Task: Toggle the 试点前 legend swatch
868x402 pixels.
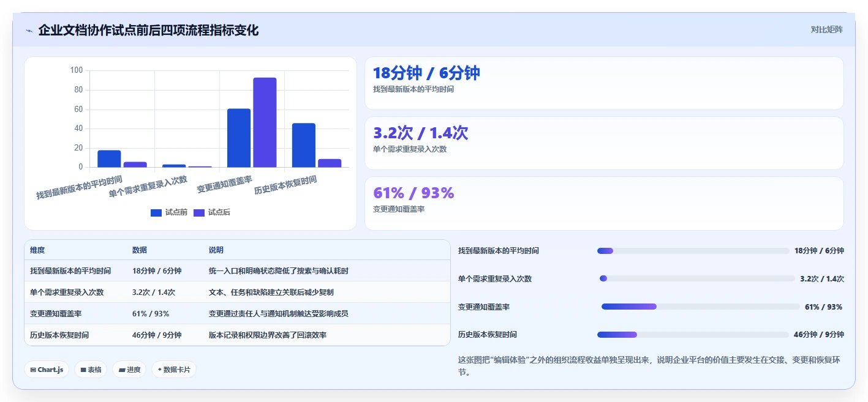Action: (x=156, y=212)
